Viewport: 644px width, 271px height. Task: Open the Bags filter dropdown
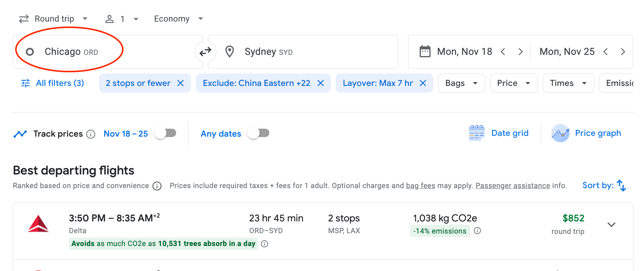461,83
